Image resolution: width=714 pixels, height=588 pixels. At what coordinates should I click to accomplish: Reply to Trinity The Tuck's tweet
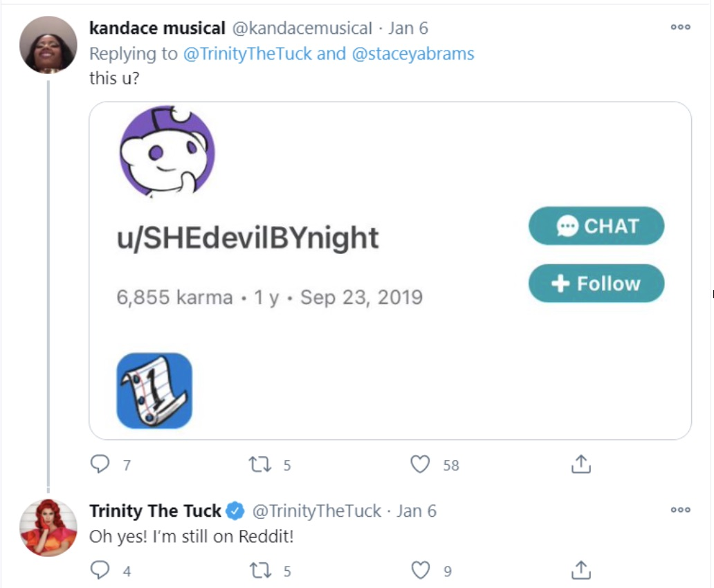[100, 570]
